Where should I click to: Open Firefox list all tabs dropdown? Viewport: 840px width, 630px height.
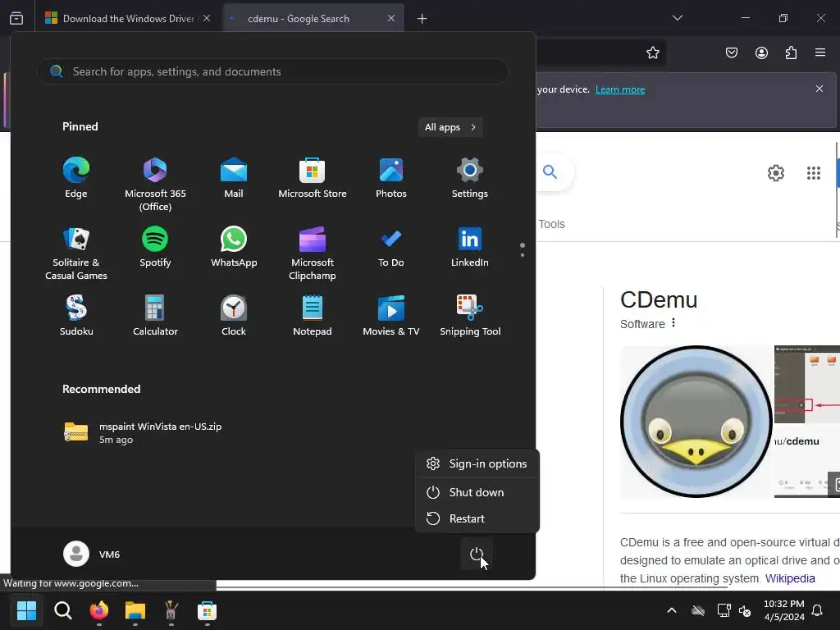point(677,18)
